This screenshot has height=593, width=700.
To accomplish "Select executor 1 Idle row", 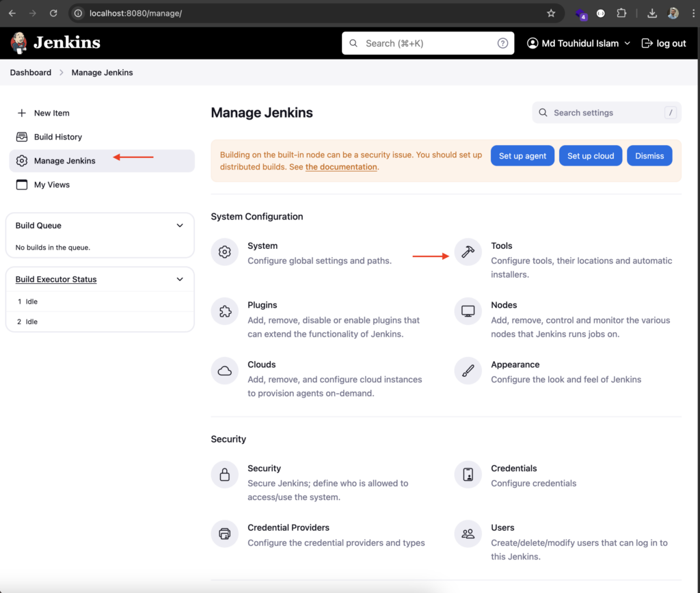I will tap(100, 302).
